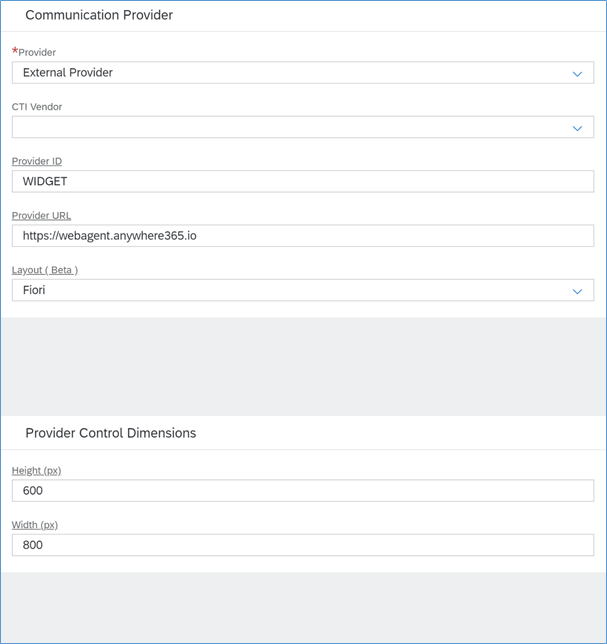Click the External Provider combo box text
Image resolution: width=607 pixels, height=644 pixels.
click(68, 73)
